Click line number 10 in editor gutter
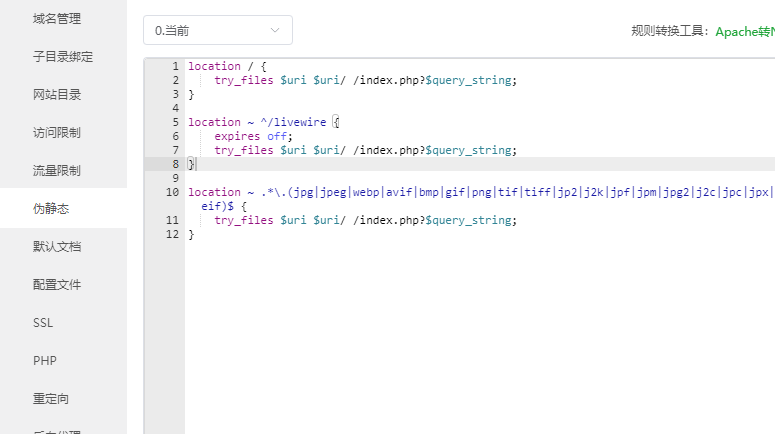This screenshot has height=434, width=775. click(x=172, y=192)
